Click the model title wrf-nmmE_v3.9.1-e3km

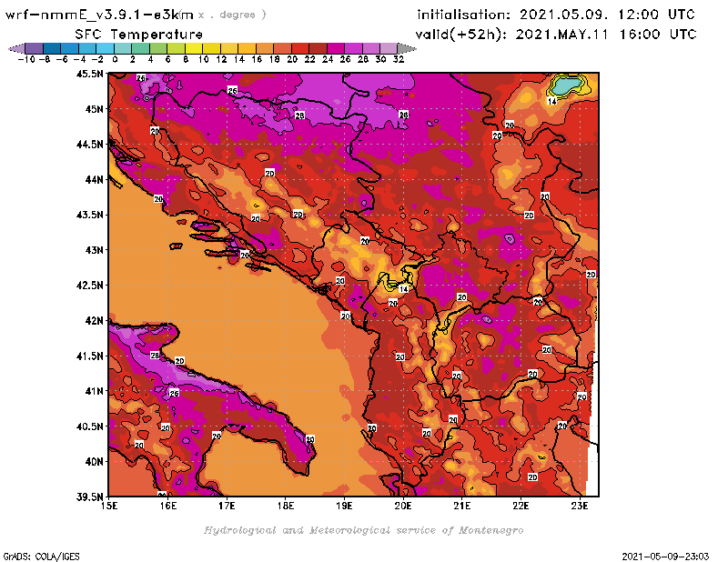pos(99,15)
